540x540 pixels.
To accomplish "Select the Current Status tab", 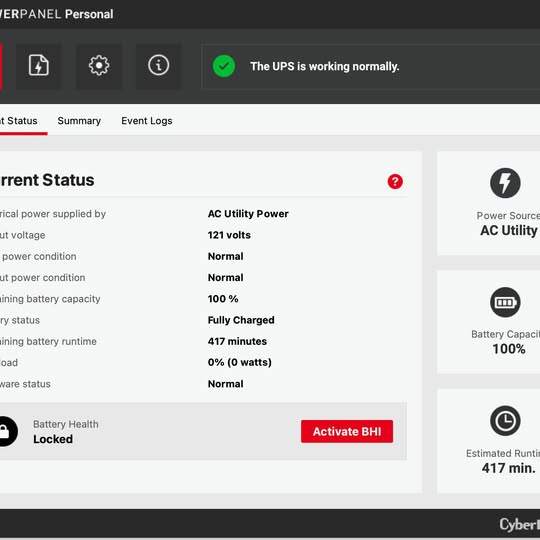I will click(x=19, y=121).
